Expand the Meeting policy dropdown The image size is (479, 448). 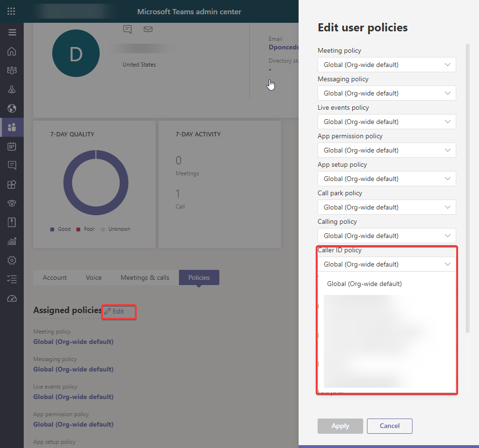click(386, 65)
